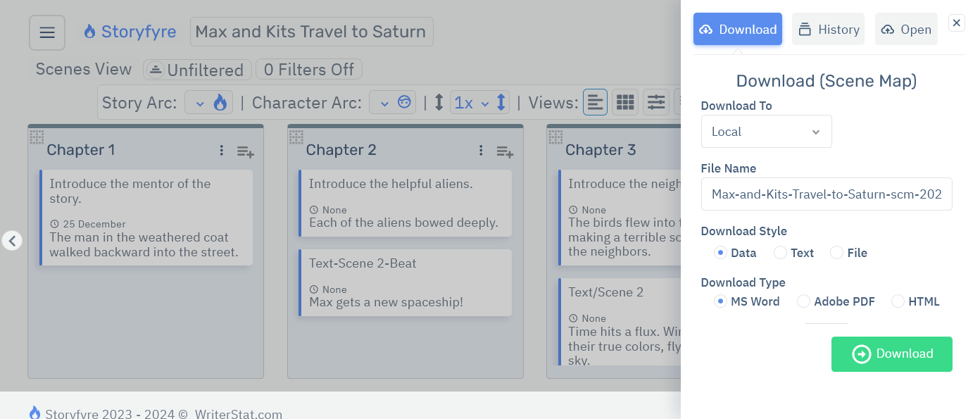Open the Download To dropdown
Viewport: 980px width, 419px height.
766,131
